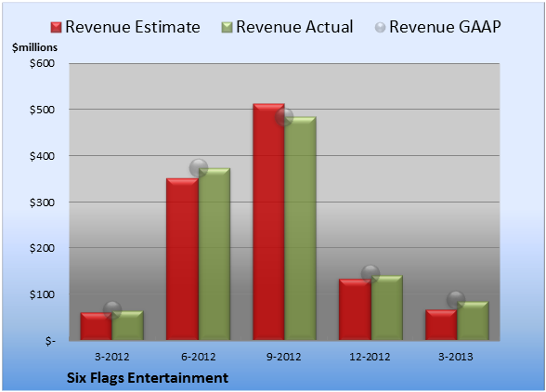The width and height of the screenshot is (546, 392).
Task: Click the '$100' axis value
Action: tap(42, 294)
